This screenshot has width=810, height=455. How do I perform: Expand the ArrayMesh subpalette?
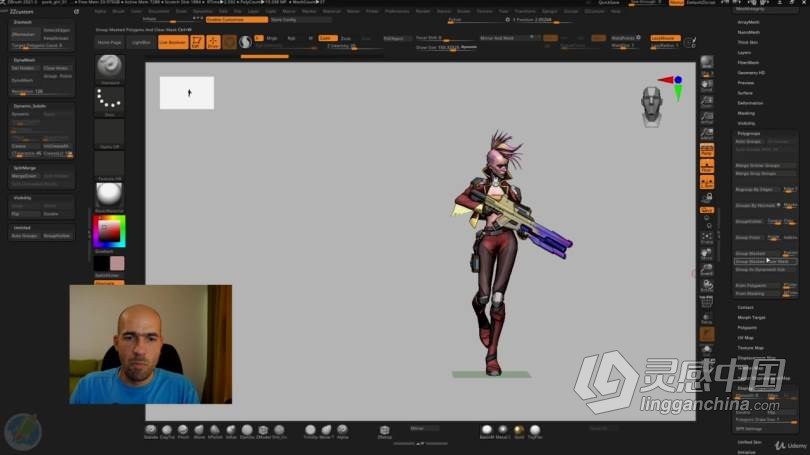tap(748, 22)
